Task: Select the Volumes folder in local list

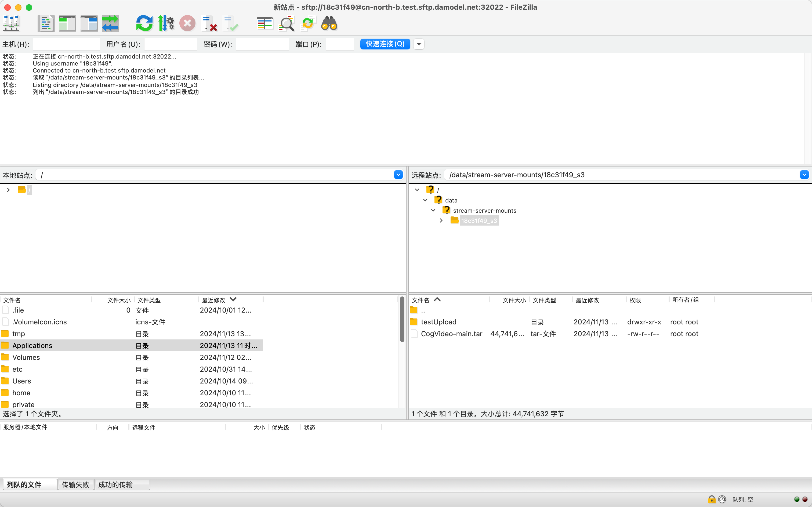Action: 131,357
